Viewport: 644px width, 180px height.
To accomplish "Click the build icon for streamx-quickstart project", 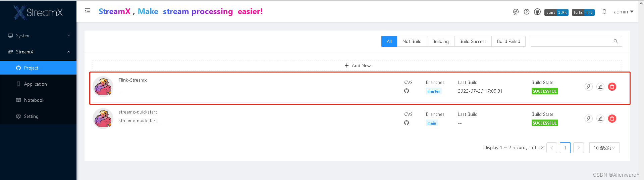I will pos(589,119).
